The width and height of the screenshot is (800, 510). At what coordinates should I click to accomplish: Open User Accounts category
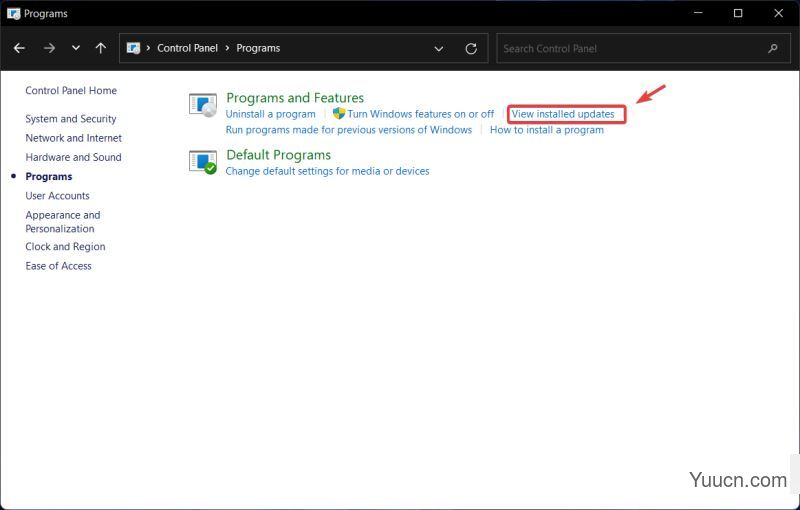57,196
